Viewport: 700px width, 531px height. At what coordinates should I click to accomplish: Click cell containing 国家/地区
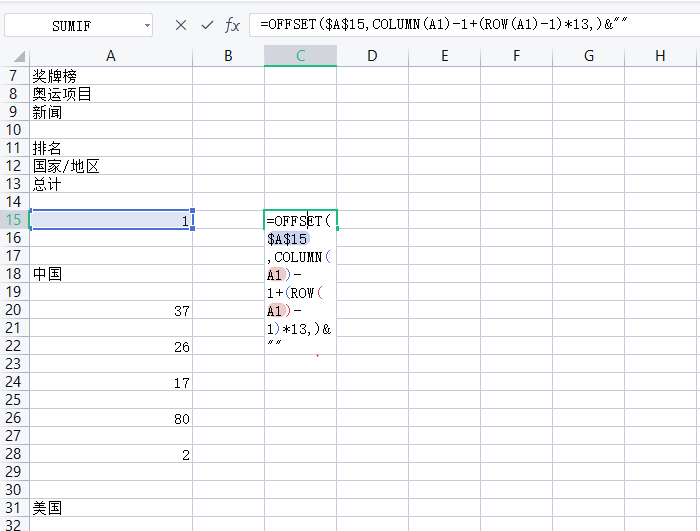[111, 166]
